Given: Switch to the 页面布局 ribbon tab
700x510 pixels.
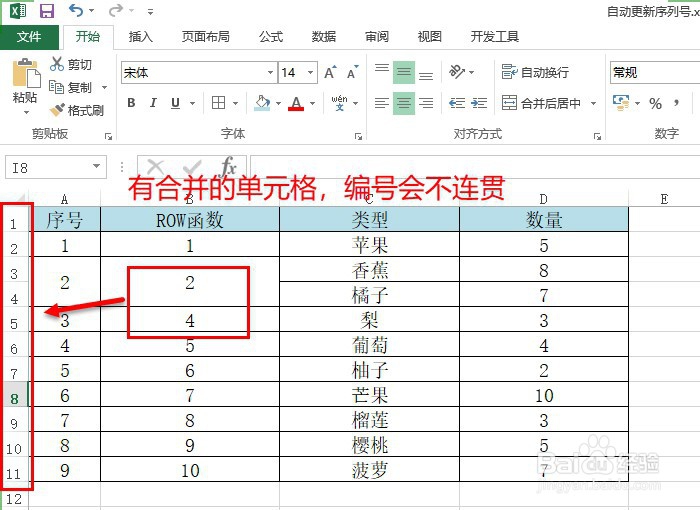Looking at the screenshot, I should [x=205, y=37].
